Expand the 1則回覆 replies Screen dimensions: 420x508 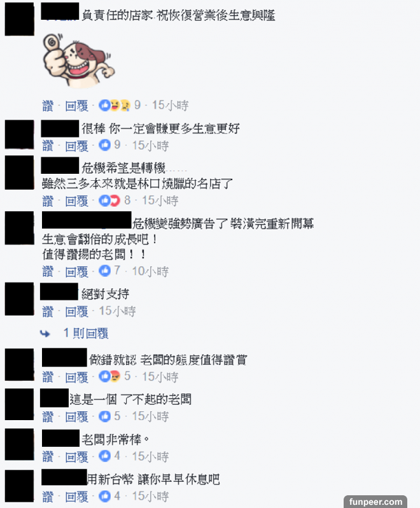pos(86,333)
